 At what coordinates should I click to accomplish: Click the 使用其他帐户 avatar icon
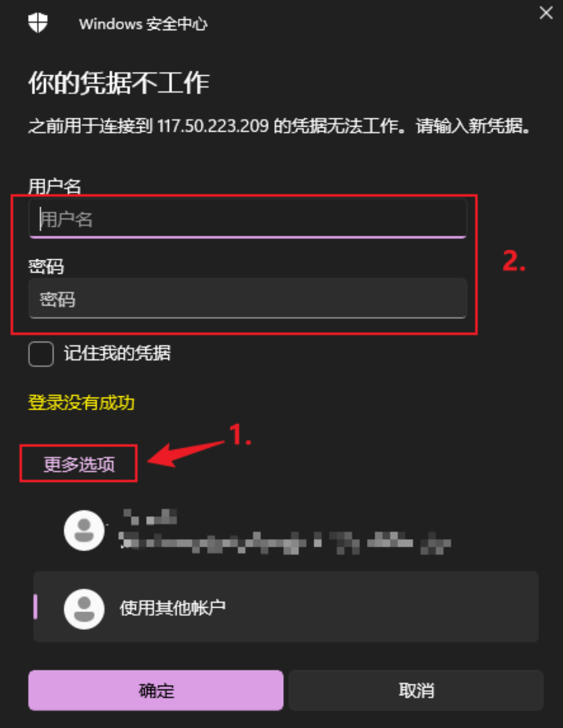coord(84,609)
